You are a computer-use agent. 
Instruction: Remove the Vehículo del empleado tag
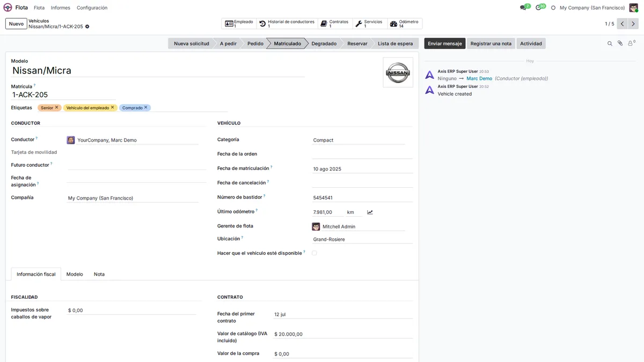click(x=112, y=107)
